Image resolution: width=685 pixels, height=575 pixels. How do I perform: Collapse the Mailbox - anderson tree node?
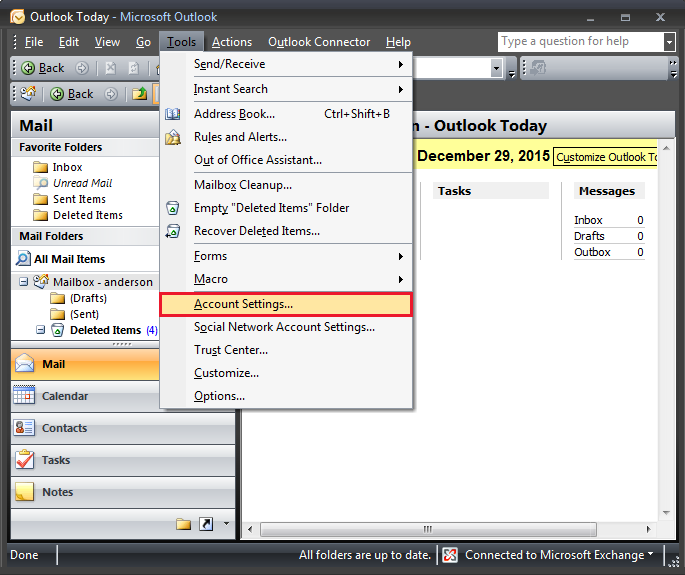coord(23,282)
